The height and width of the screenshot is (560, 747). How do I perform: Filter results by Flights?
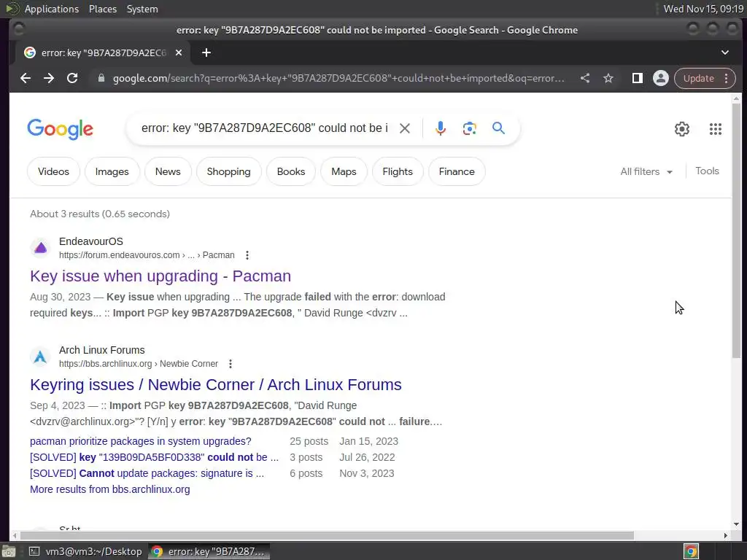[398, 171]
